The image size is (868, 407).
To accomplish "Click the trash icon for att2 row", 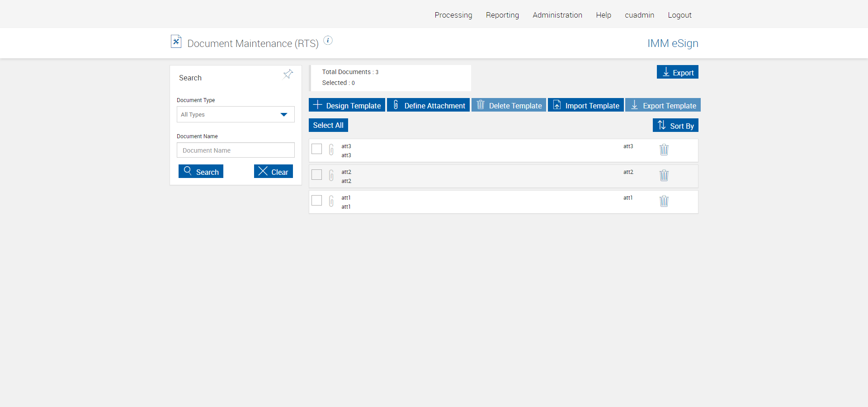I will tap(664, 175).
